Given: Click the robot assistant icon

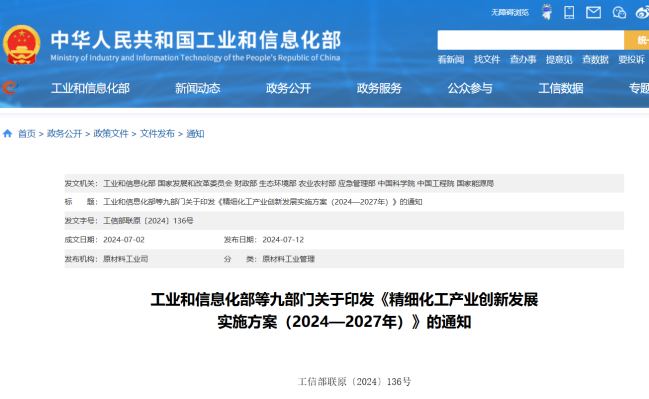Looking at the screenshot, I should (547, 12).
